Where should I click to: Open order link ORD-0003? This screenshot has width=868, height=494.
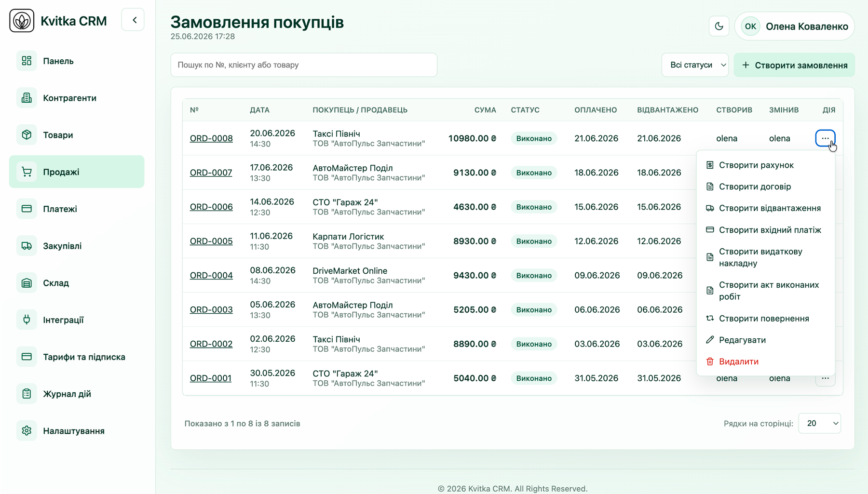tap(211, 309)
